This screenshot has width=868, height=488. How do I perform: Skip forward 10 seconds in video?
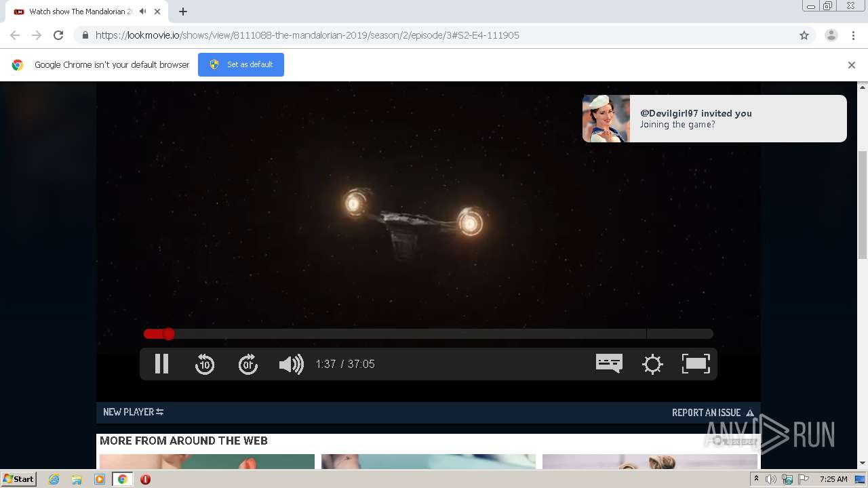click(248, 364)
